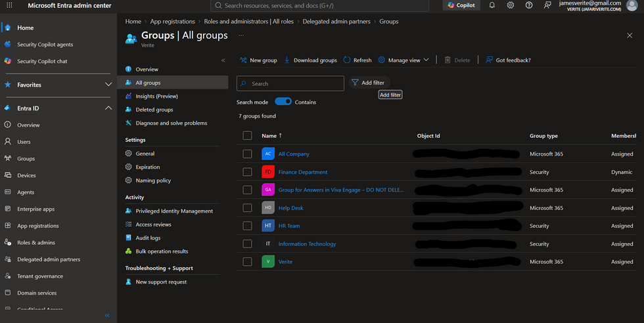Click the New group toolbar icon
Image resolution: width=644 pixels, height=323 pixels.
pyautogui.click(x=244, y=60)
